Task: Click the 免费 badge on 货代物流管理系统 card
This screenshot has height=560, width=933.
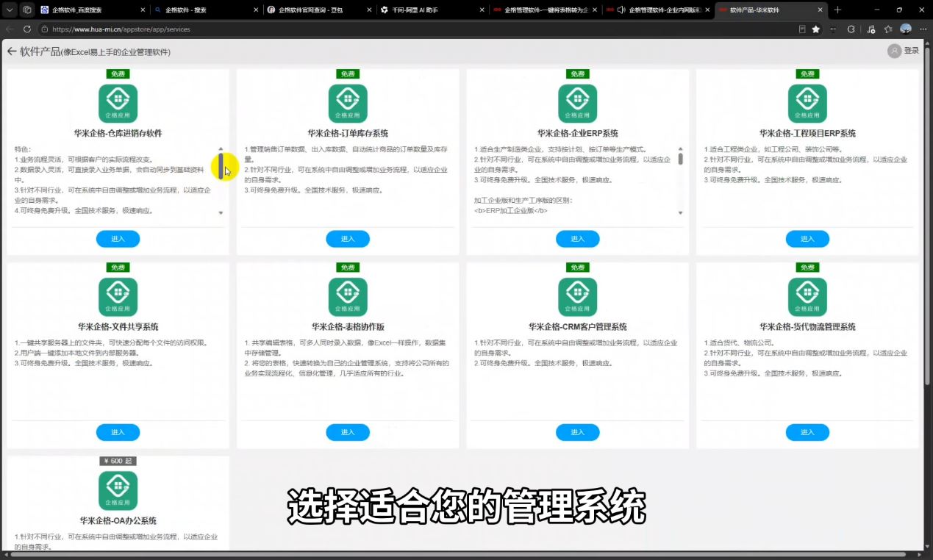Action: pos(807,268)
